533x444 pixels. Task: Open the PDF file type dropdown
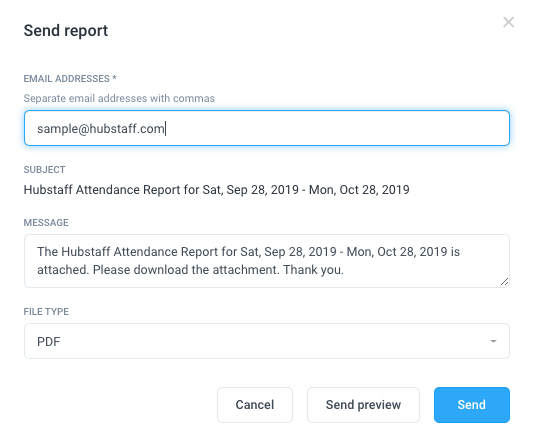(267, 341)
